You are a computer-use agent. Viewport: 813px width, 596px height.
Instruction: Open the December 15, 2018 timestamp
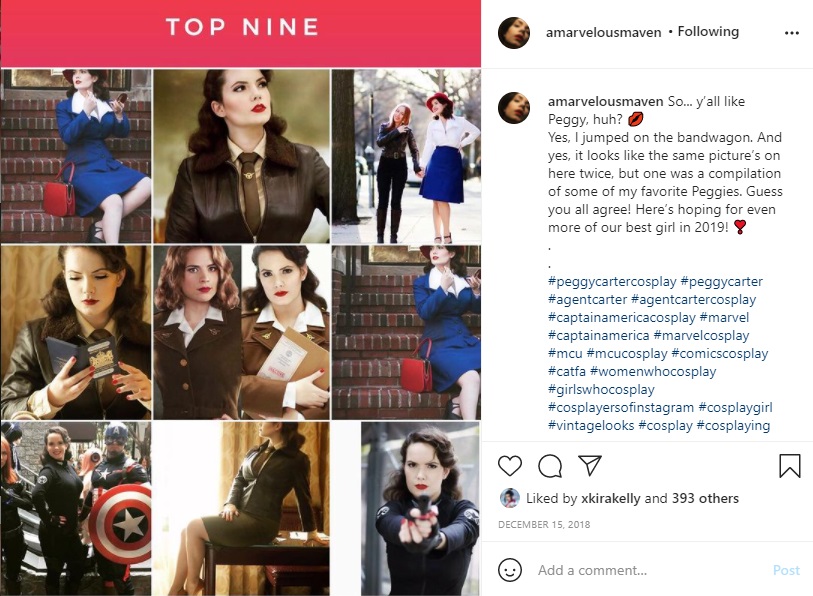tap(544, 524)
